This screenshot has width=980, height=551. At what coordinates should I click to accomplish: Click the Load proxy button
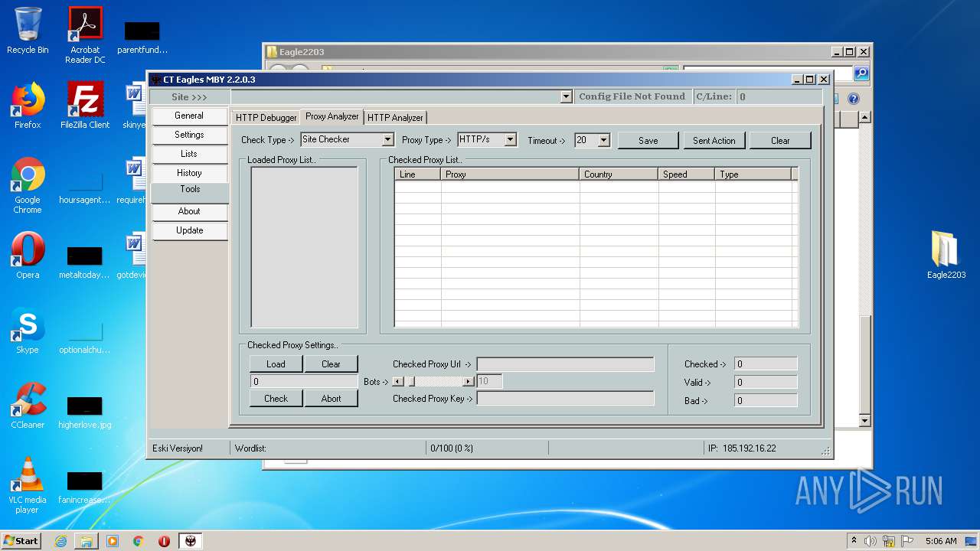point(276,364)
